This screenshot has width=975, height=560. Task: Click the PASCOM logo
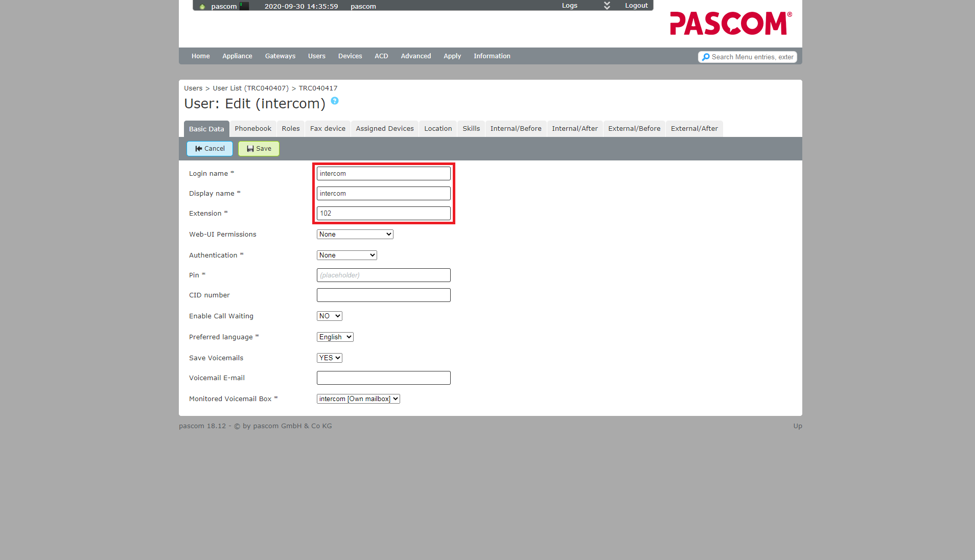point(730,24)
